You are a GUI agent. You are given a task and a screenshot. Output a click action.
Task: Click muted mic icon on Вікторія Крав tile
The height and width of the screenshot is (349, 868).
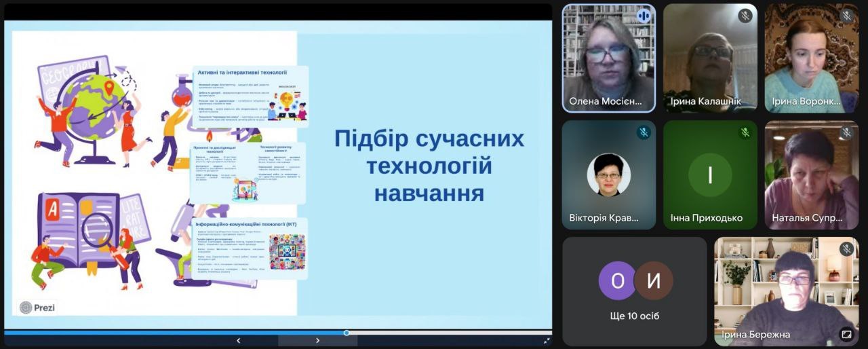point(643,133)
